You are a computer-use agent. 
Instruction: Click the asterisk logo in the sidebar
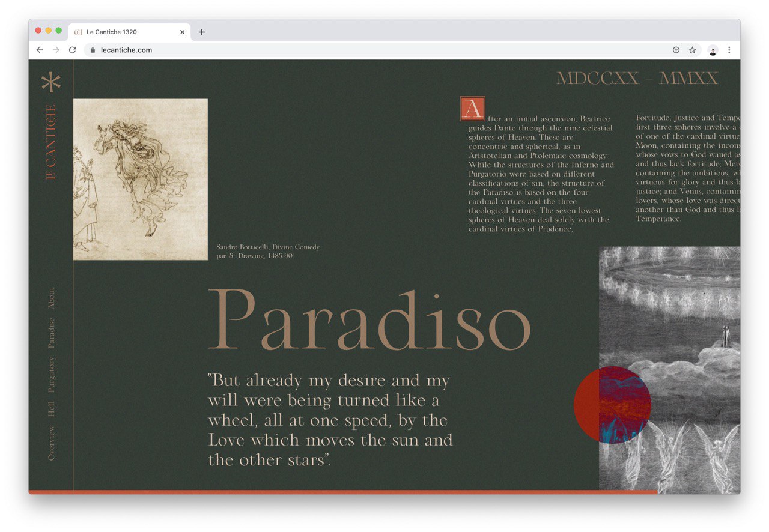[51, 82]
